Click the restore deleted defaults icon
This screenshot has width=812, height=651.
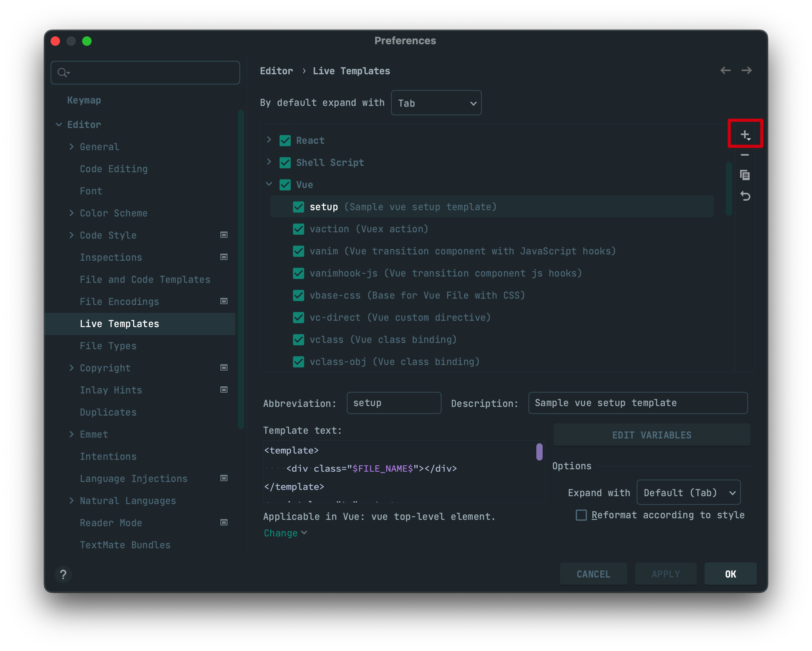[745, 196]
